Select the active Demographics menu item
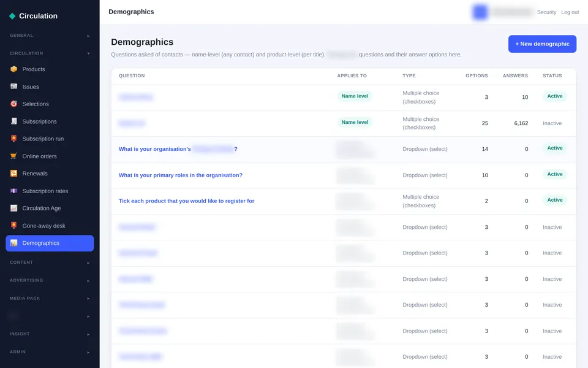Viewport: 588px width, 368px height. pos(50,243)
